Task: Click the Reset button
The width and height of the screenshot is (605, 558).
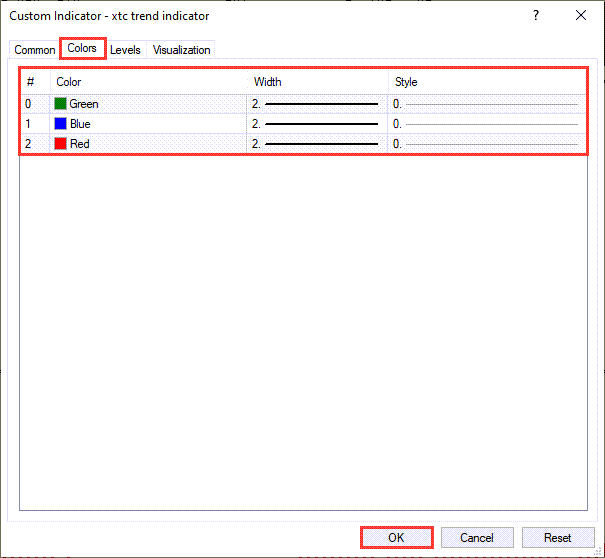Action: click(x=558, y=538)
